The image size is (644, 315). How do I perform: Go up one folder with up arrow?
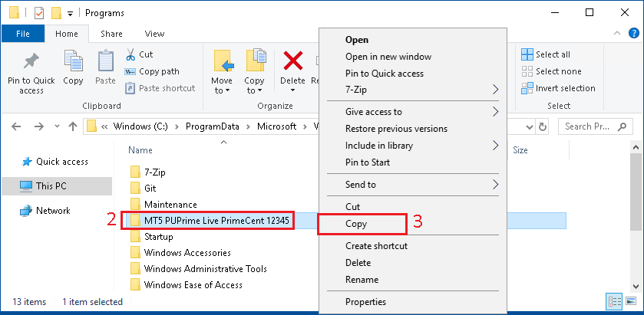click(72, 126)
